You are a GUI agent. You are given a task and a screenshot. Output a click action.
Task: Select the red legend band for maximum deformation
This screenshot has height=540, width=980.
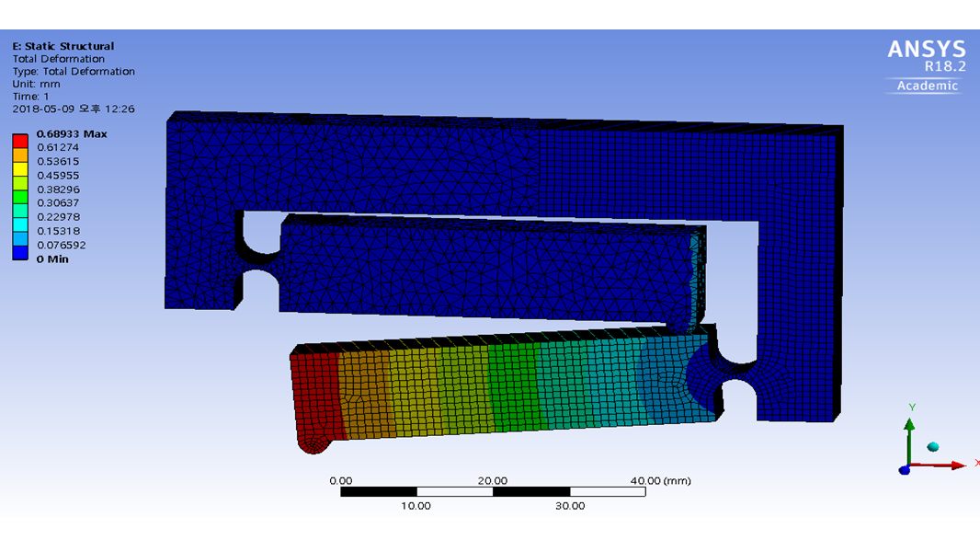[21, 141]
